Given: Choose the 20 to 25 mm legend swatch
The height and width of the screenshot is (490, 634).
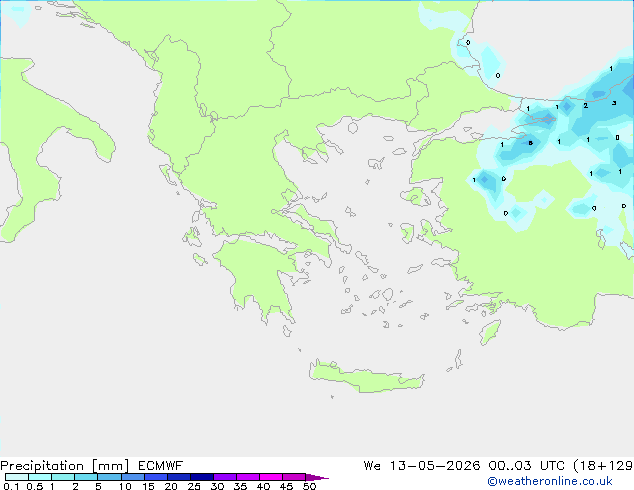Looking at the screenshot, I should pyautogui.click(x=178, y=477).
